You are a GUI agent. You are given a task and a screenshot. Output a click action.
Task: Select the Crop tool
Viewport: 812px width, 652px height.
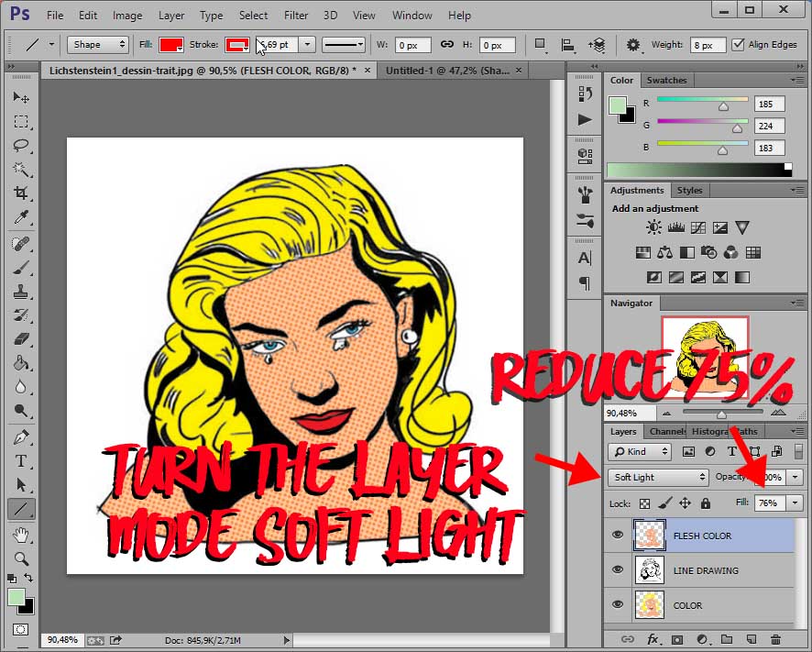[21, 193]
